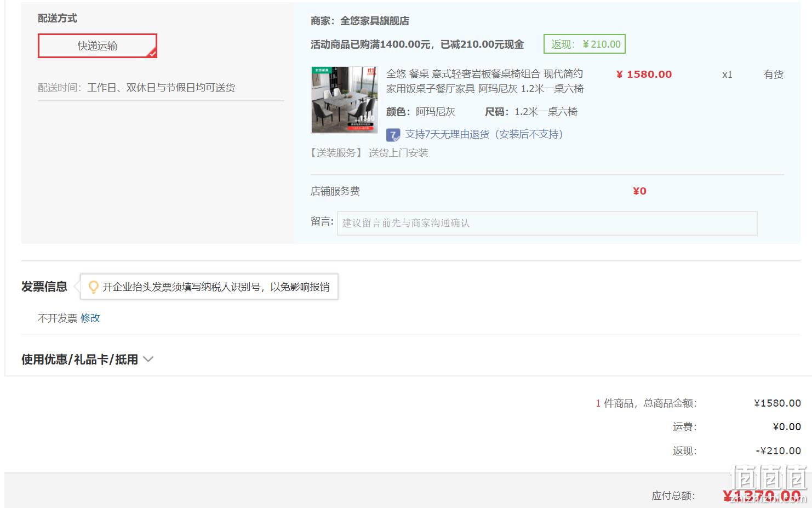Click 修改 to change invoice settings
The width and height of the screenshot is (812, 508).
[90, 318]
